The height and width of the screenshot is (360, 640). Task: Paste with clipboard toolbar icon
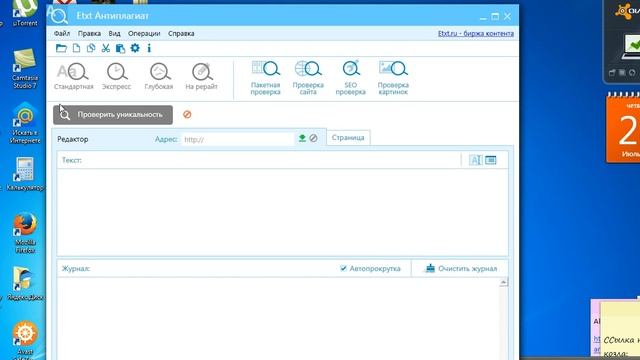[x=120, y=48]
